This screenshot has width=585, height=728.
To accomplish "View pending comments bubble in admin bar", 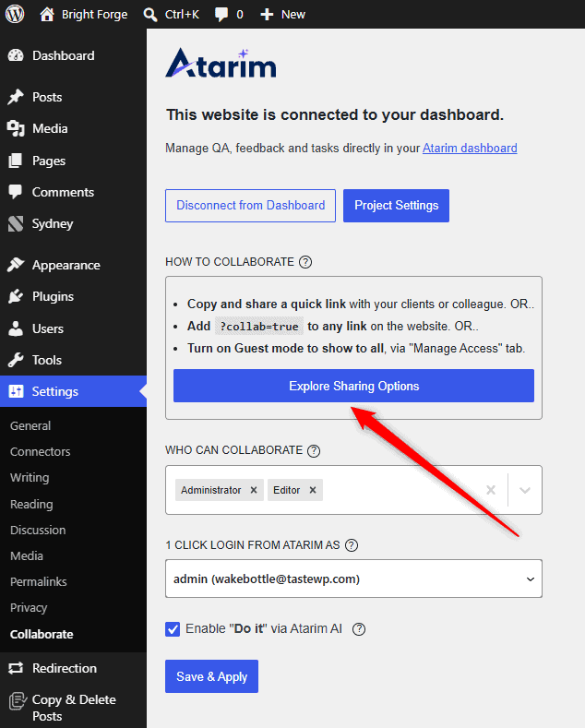I will [x=229, y=15].
